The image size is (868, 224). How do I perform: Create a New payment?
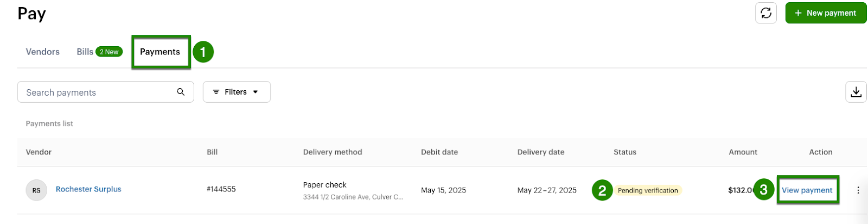[825, 13]
